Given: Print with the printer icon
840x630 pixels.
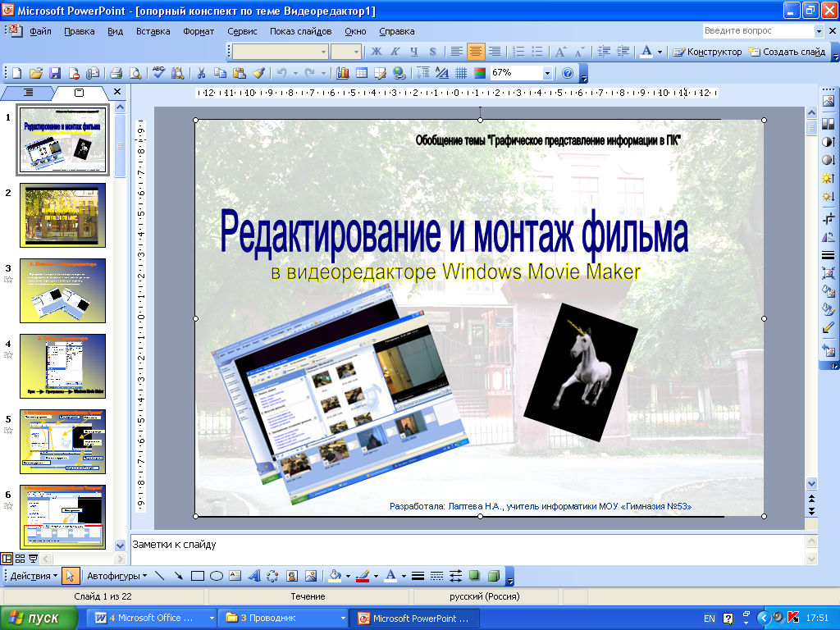Looking at the screenshot, I should tap(116, 73).
